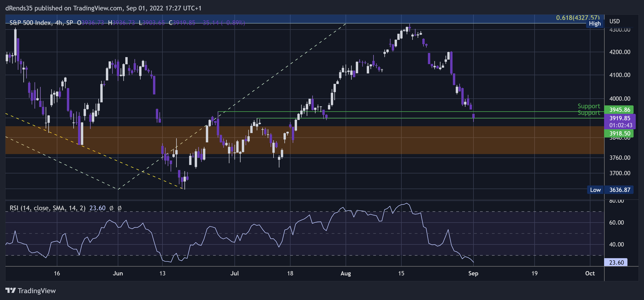The image size is (644, 300).
Task: Click the Jul date axis label
Action: (x=234, y=273)
